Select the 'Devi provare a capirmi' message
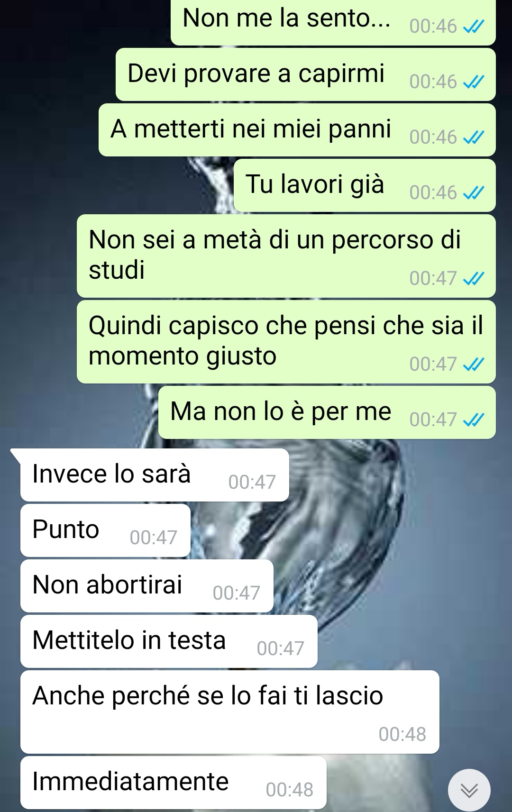 click(x=306, y=74)
